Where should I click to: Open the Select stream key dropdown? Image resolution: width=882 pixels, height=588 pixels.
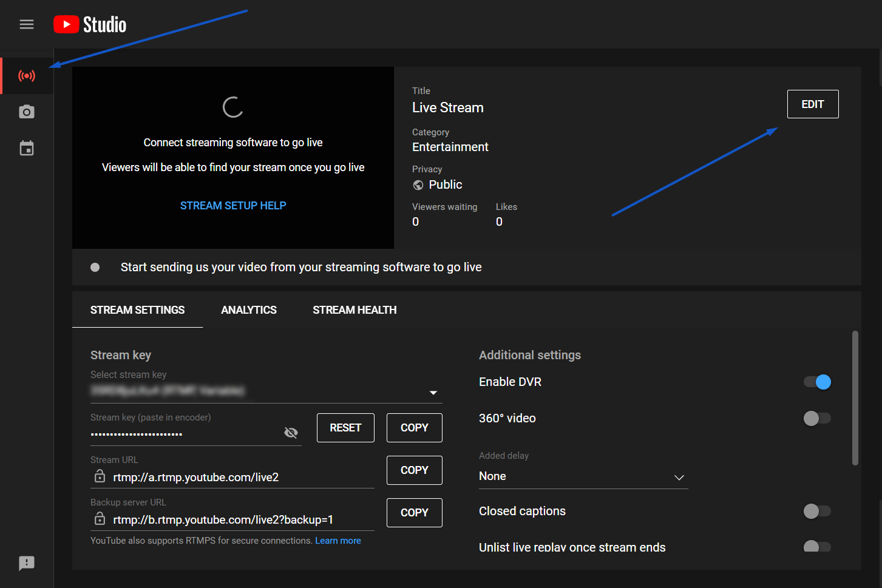click(x=433, y=393)
